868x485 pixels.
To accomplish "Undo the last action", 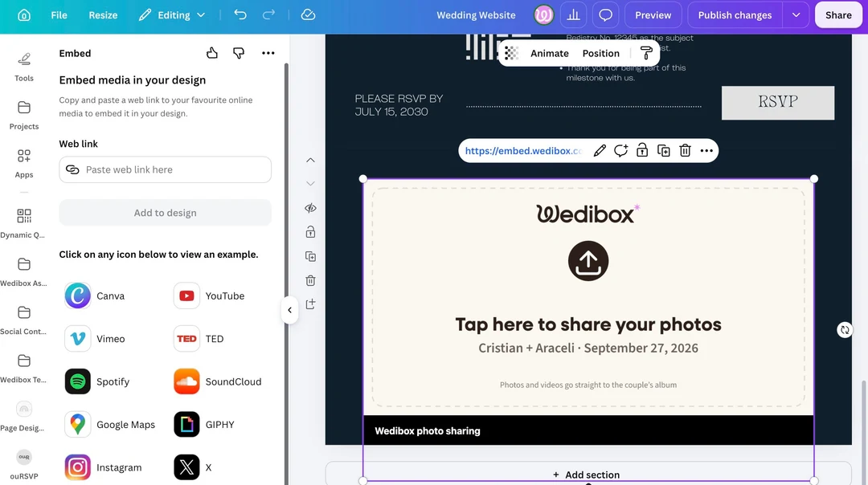I will point(240,15).
